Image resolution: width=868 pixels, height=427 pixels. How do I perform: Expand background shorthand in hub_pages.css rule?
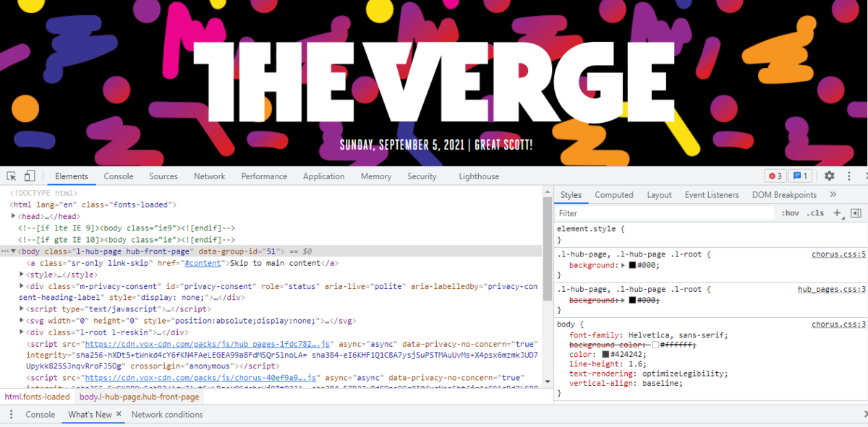pos(624,301)
